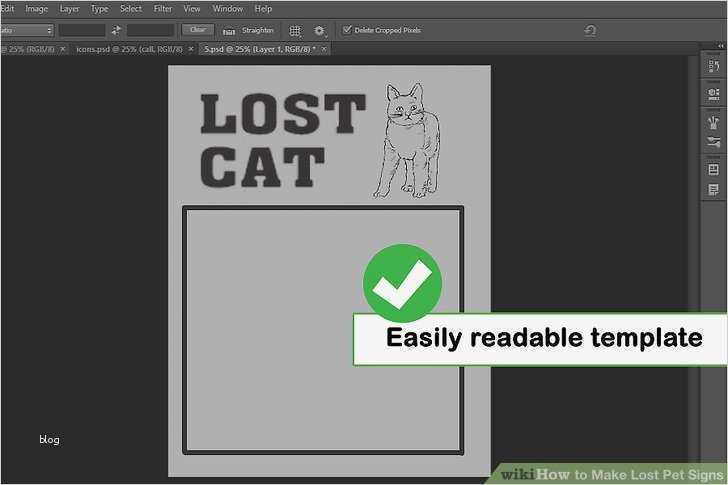728x485 pixels.
Task: Click the empty photo frame on poster
Action: point(323,330)
